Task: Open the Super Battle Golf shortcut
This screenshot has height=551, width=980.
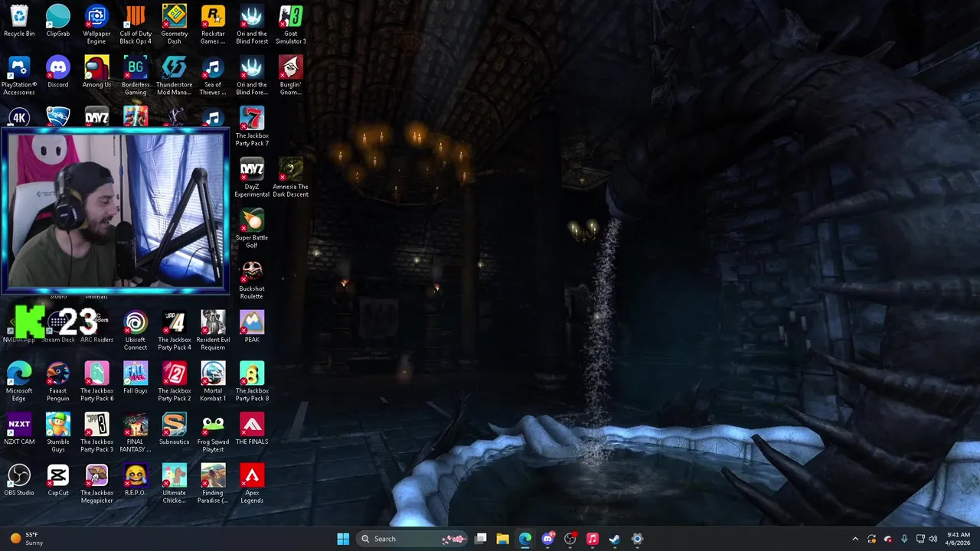Action: (x=252, y=229)
